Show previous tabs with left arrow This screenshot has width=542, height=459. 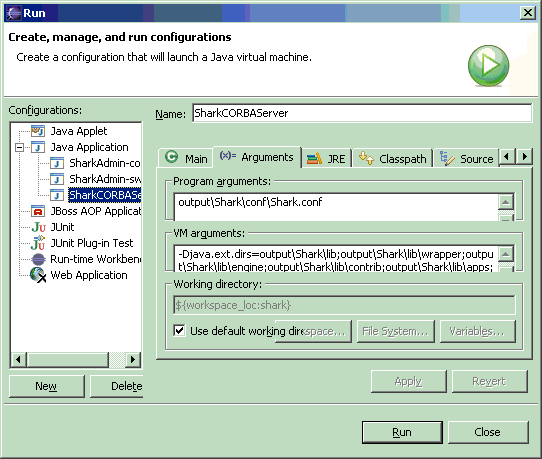point(507,157)
